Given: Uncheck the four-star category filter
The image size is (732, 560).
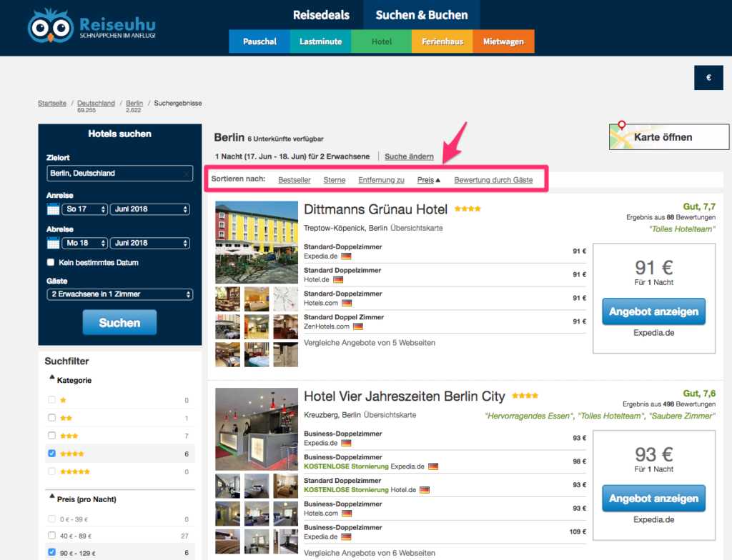Looking at the screenshot, I should [51, 454].
